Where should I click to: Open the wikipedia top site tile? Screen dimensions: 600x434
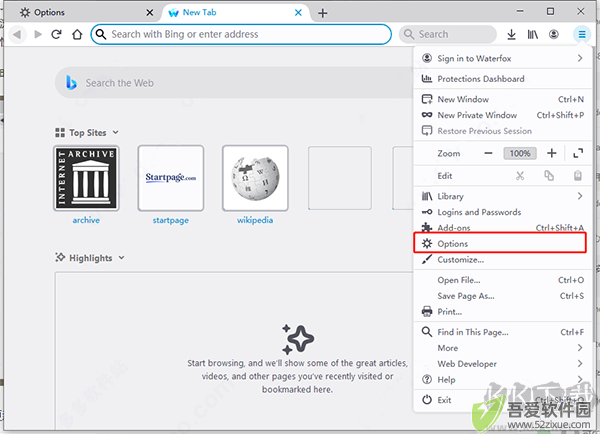click(x=255, y=178)
